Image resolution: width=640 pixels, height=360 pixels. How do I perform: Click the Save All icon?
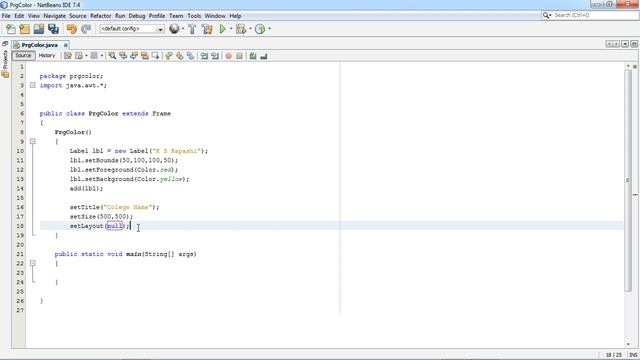53,29
